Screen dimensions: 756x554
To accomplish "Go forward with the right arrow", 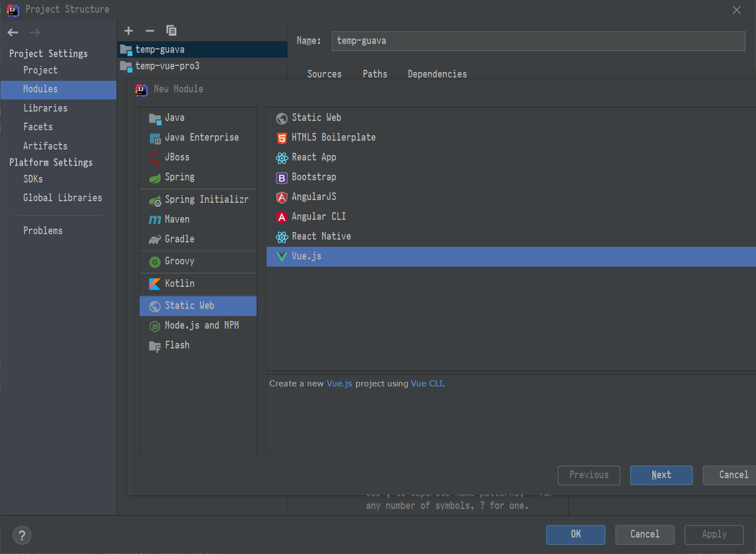I will [35, 32].
